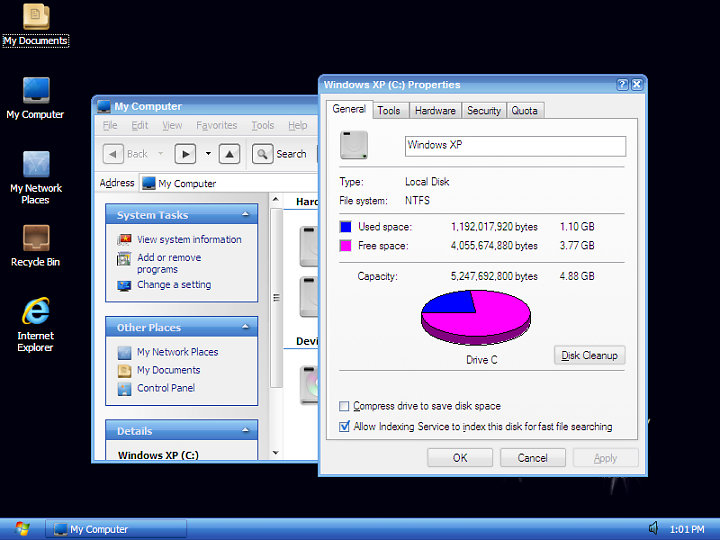Click My Computer title bar icon
The width and height of the screenshot is (720, 540).
click(104, 106)
